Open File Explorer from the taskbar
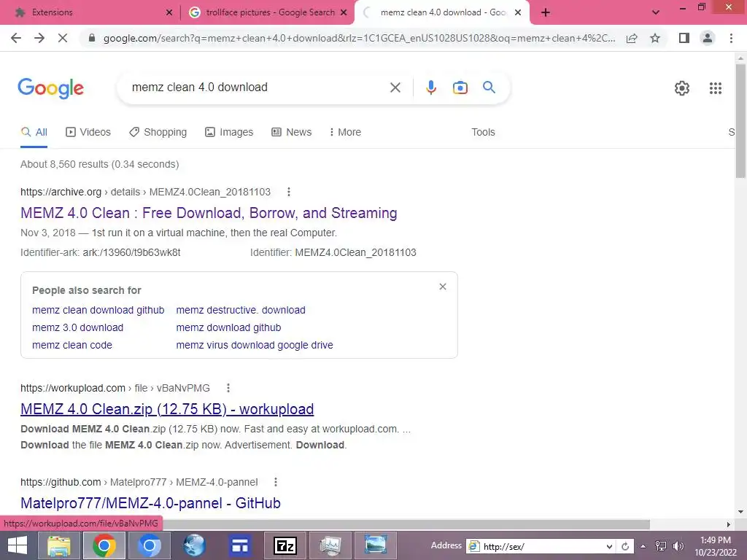This screenshot has height=560, width=747. point(58,545)
